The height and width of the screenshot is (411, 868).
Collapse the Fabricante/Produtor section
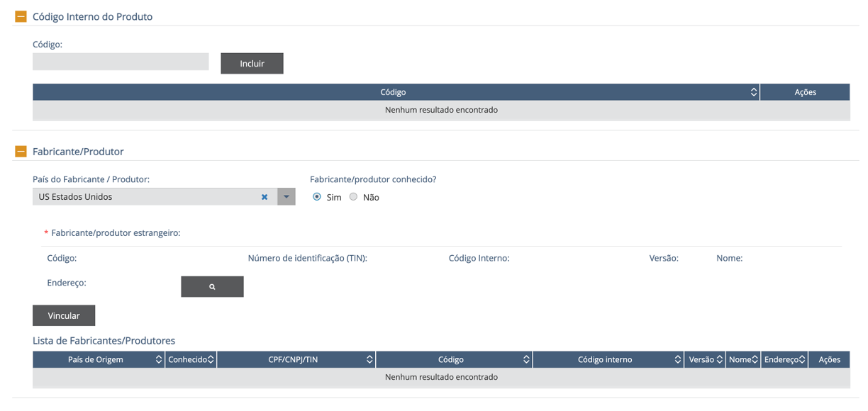coord(21,152)
